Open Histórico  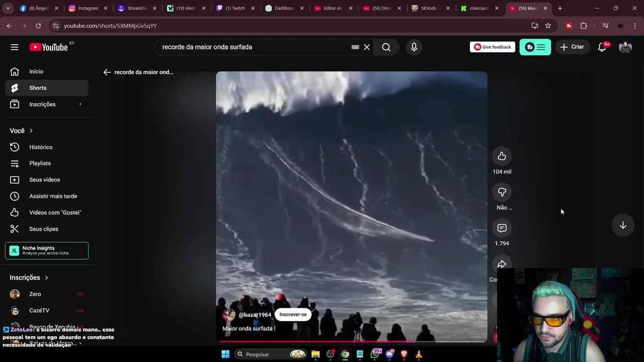(47, 147)
